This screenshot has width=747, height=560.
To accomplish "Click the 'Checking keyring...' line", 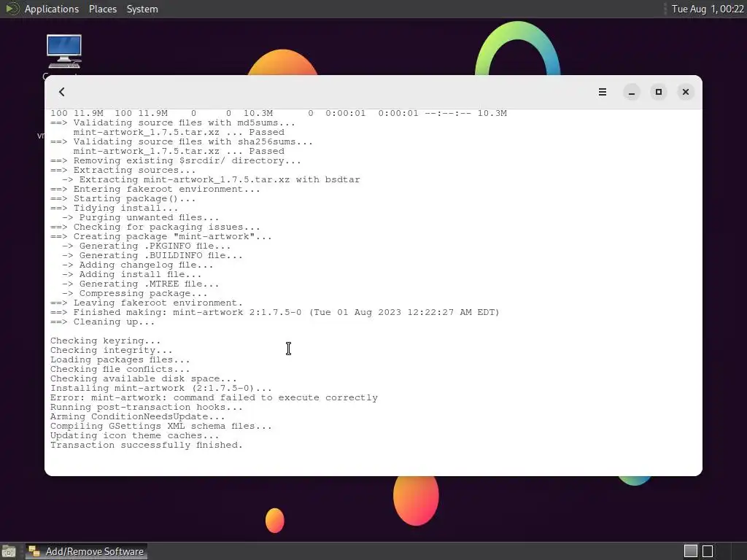I will click(x=105, y=341).
